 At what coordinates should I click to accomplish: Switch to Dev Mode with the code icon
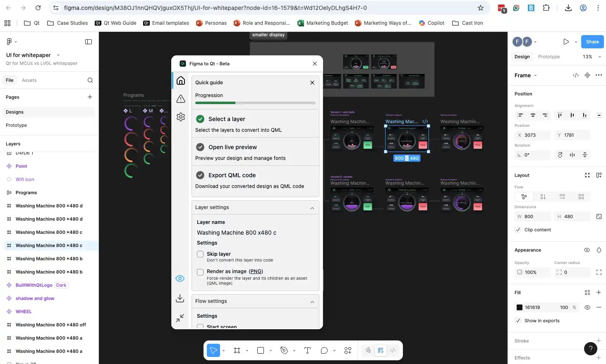(393, 350)
